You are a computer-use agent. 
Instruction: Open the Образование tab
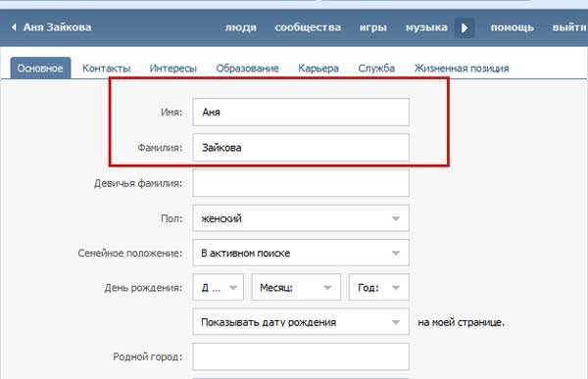pyautogui.click(x=248, y=69)
